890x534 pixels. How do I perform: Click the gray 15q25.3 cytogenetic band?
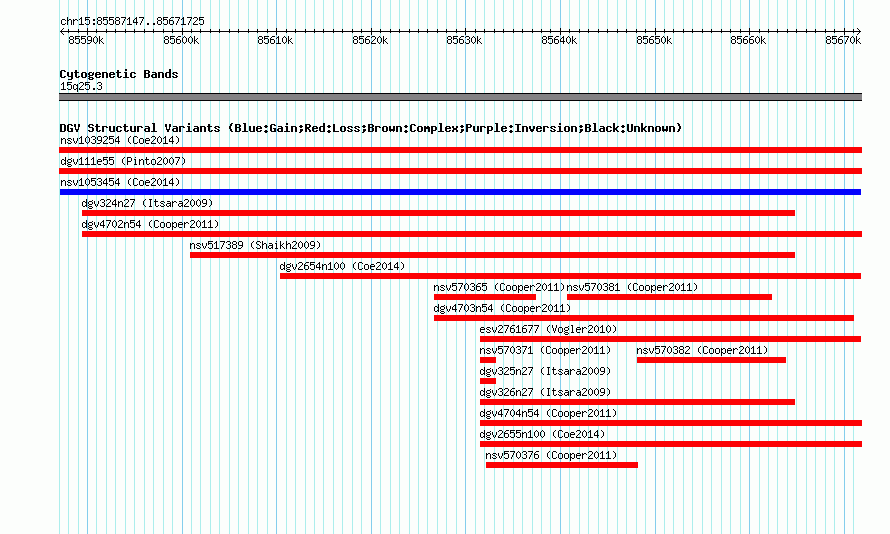point(460,97)
